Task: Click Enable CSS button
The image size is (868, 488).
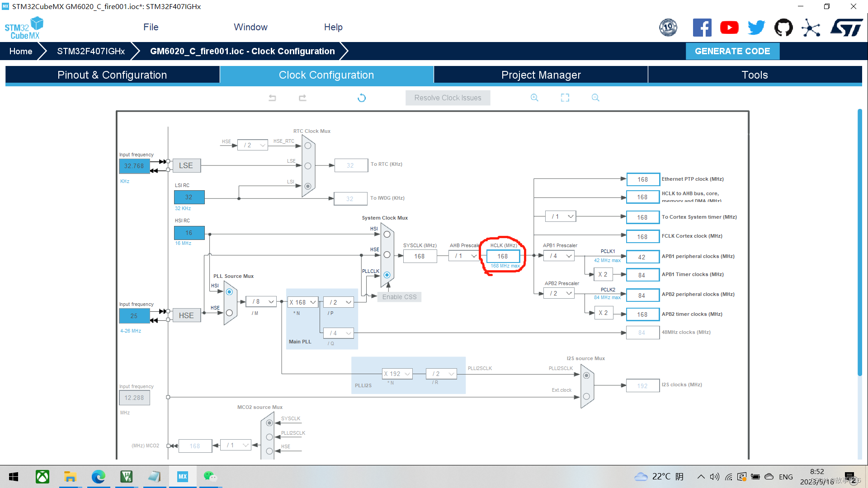Action: (399, 297)
